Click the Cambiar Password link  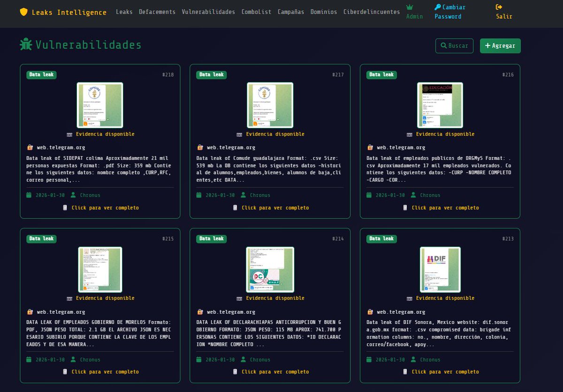450,12
